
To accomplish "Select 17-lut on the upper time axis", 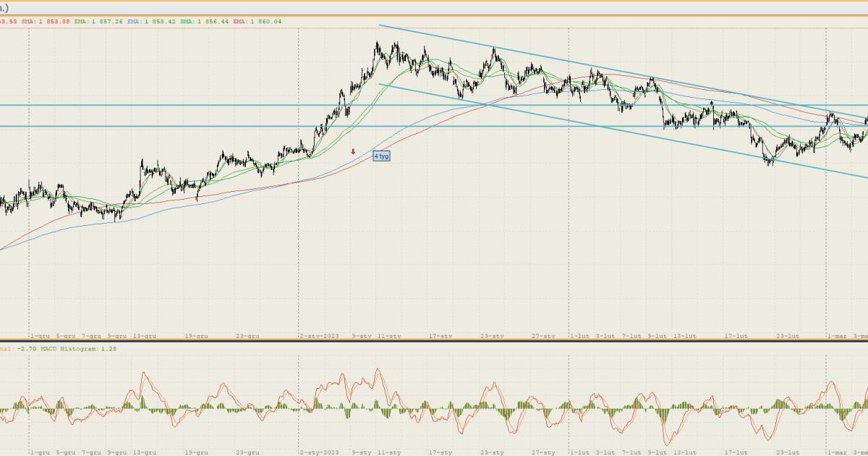I will (736, 337).
